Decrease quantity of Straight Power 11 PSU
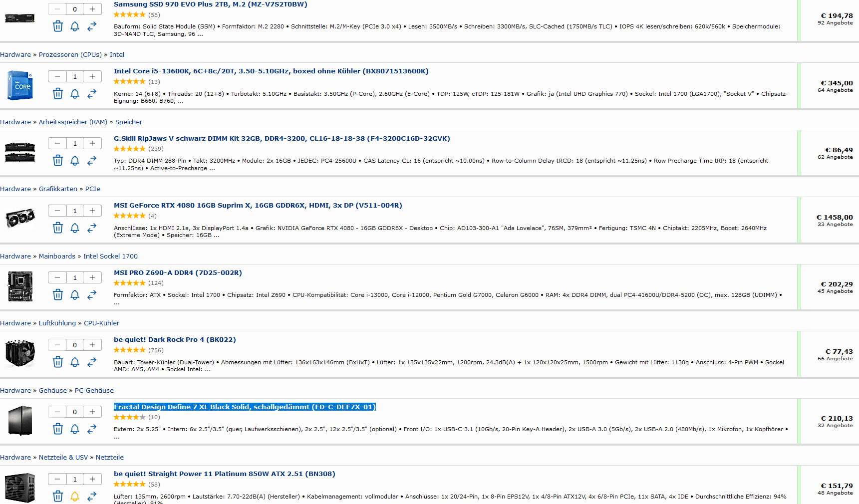The image size is (859, 504). click(x=57, y=479)
